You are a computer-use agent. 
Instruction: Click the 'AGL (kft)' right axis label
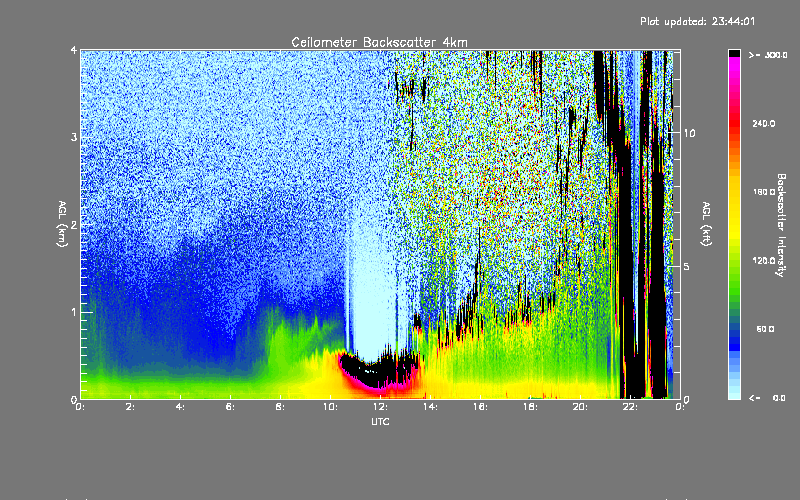706,224
